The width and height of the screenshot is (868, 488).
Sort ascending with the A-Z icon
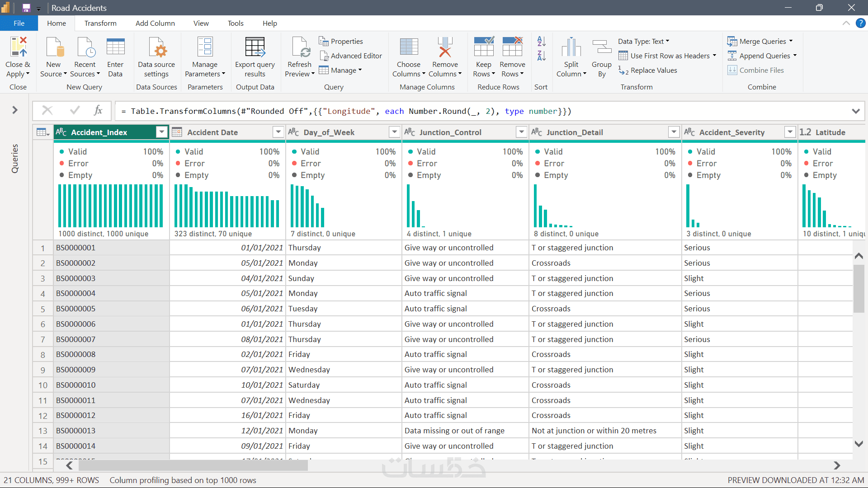[x=541, y=41]
